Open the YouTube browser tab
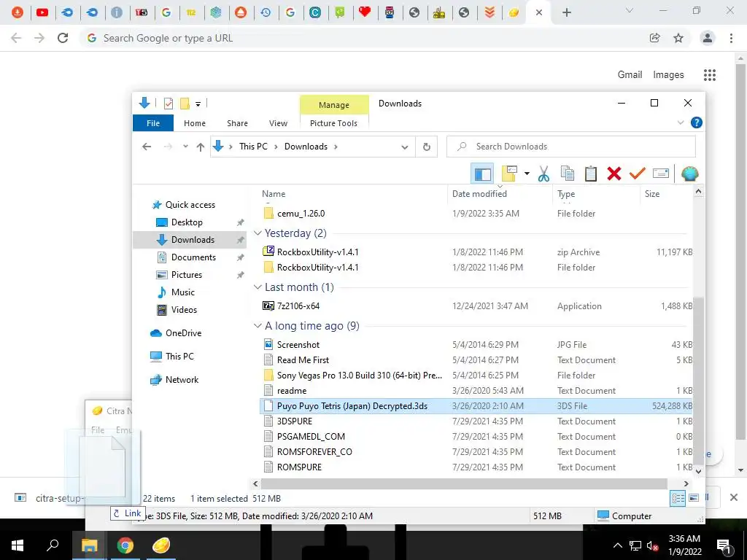 coord(42,12)
